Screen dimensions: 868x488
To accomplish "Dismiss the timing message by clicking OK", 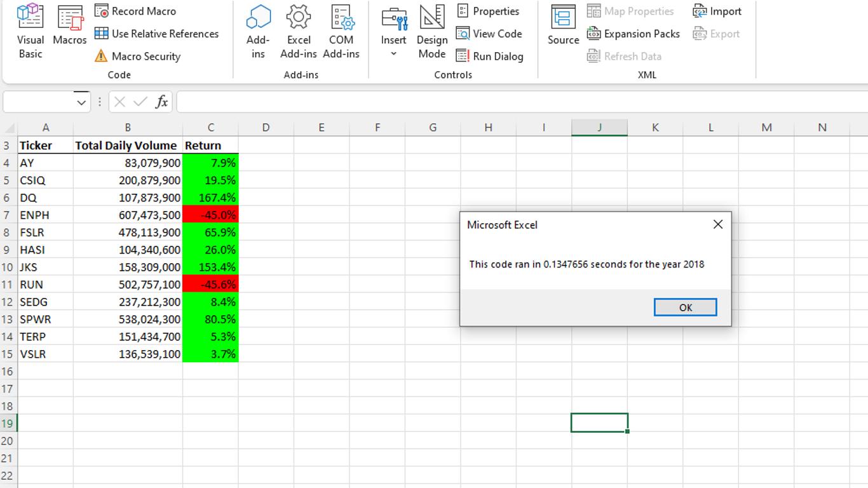I will point(685,307).
